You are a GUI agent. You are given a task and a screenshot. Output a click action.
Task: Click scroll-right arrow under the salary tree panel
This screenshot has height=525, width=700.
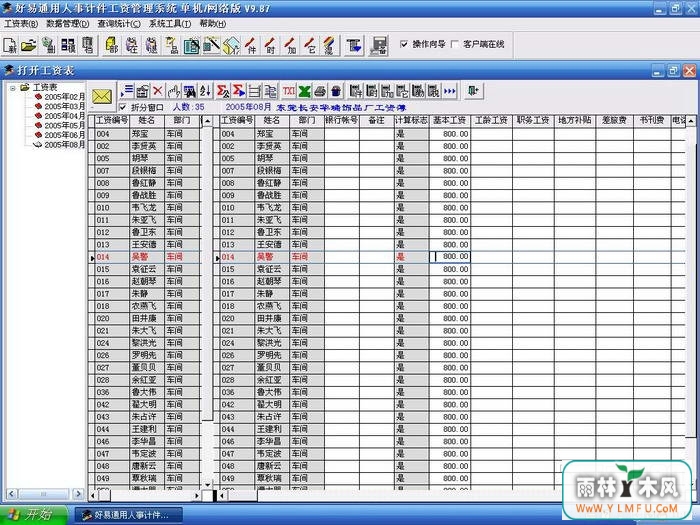(x=78, y=494)
